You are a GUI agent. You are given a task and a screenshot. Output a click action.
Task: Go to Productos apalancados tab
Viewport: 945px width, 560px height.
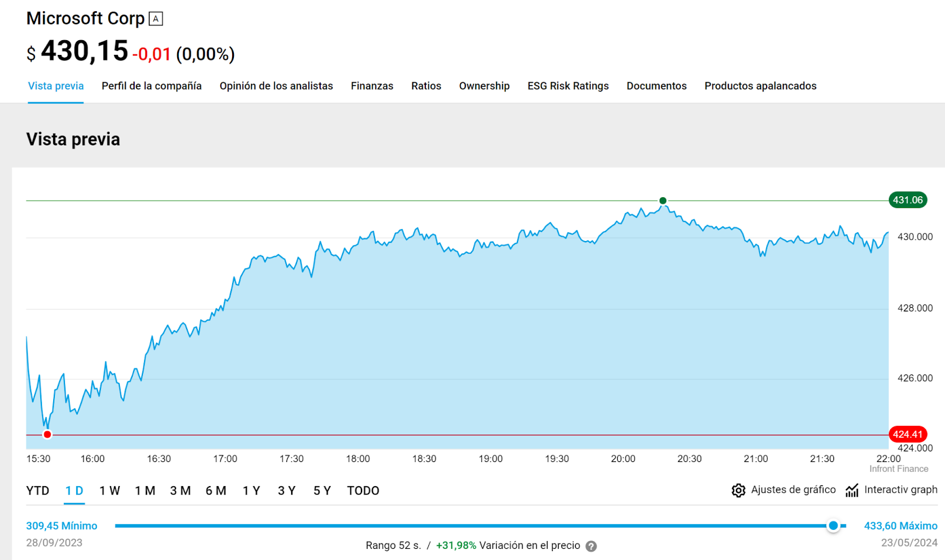(x=761, y=86)
